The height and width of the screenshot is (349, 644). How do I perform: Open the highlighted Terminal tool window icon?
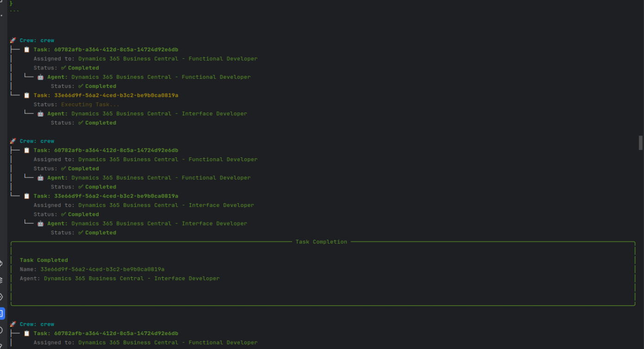point(1,313)
